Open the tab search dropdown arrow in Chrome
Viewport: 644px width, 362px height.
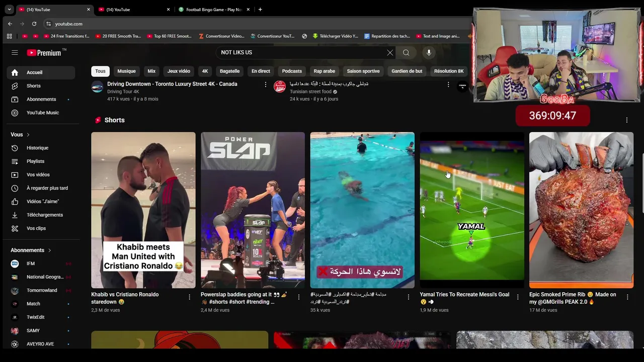pos(9,10)
